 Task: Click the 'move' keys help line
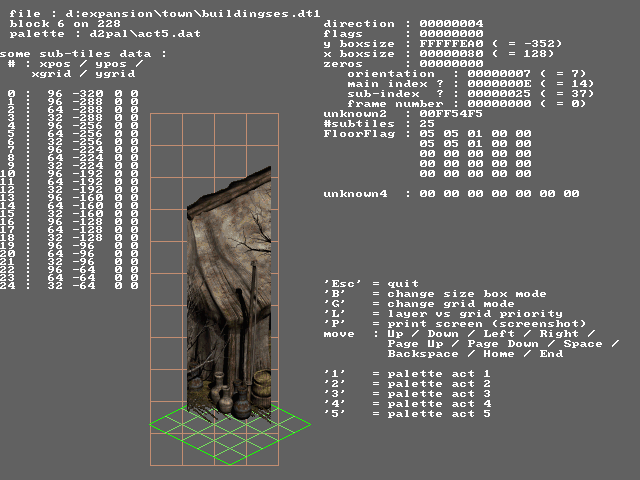pyautogui.click(x=471, y=344)
